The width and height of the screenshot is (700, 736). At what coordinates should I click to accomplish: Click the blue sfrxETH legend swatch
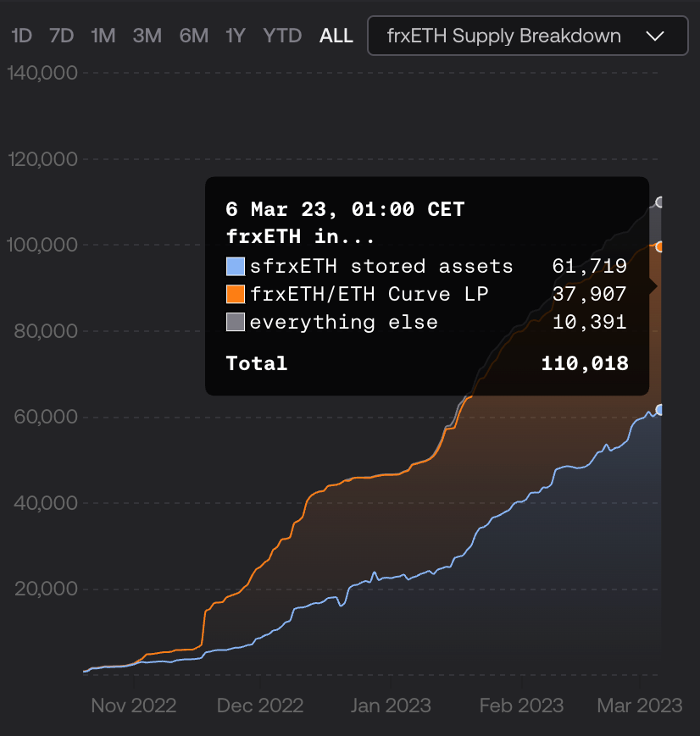(236, 266)
